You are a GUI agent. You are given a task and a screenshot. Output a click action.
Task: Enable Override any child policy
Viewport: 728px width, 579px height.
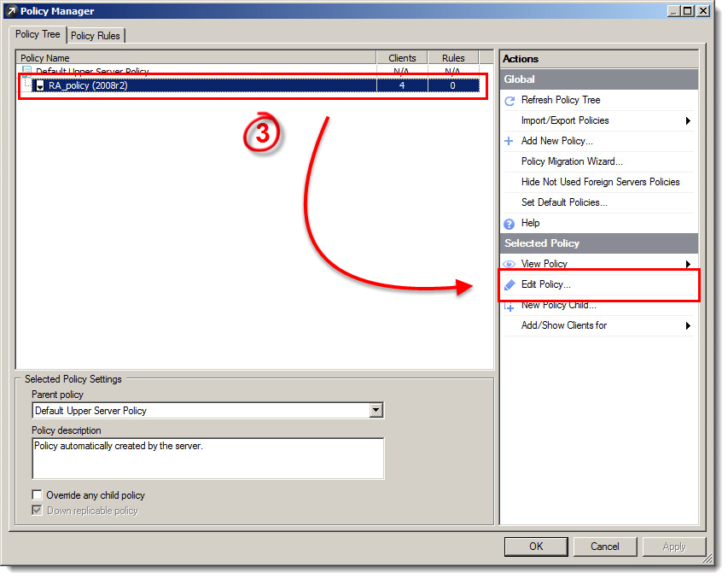pyautogui.click(x=37, y=495)
